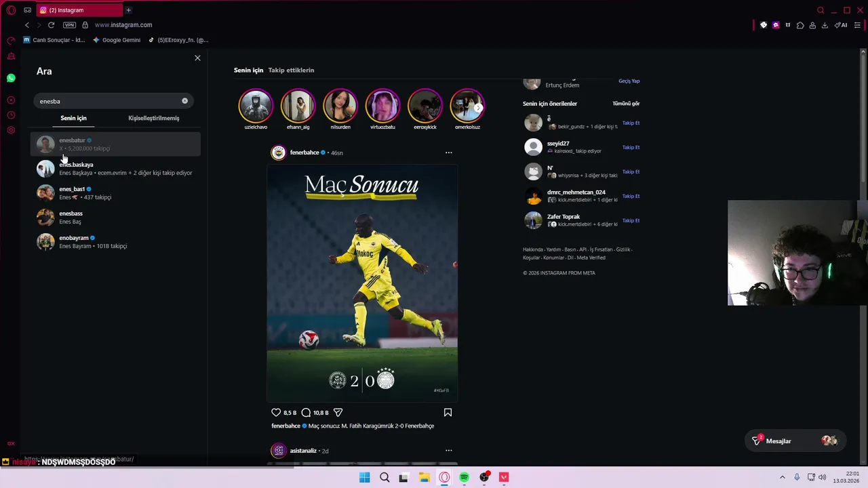The image size is (868, 488).
Task: Open enesbass profile from results
Action: (x=115, y=218)
